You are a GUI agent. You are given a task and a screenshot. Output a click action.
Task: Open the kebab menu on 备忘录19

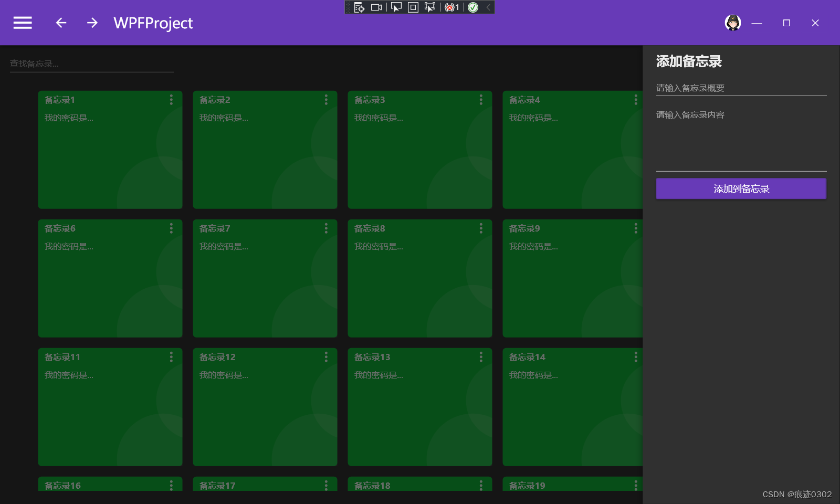pyautogui.click(x=636, y=486)
